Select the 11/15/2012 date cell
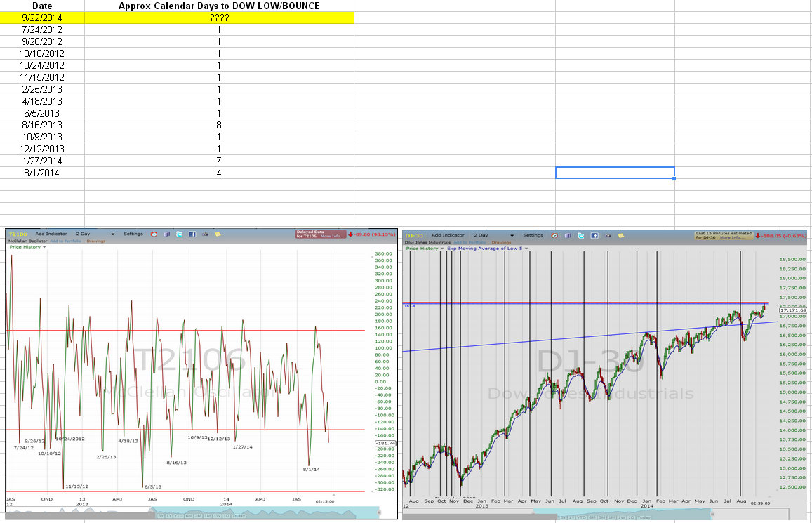Image resolution: width=812 pixels, height=523 pixels. click(42, 77)
